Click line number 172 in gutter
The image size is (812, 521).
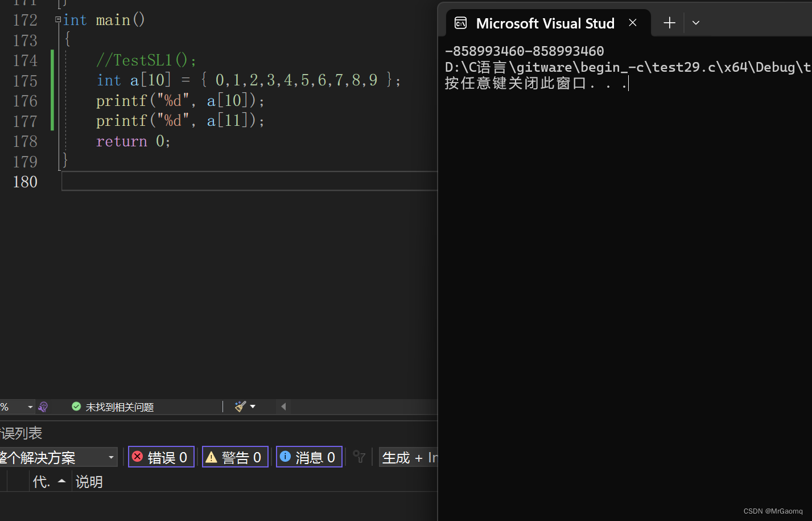click(x=25, y=20)
